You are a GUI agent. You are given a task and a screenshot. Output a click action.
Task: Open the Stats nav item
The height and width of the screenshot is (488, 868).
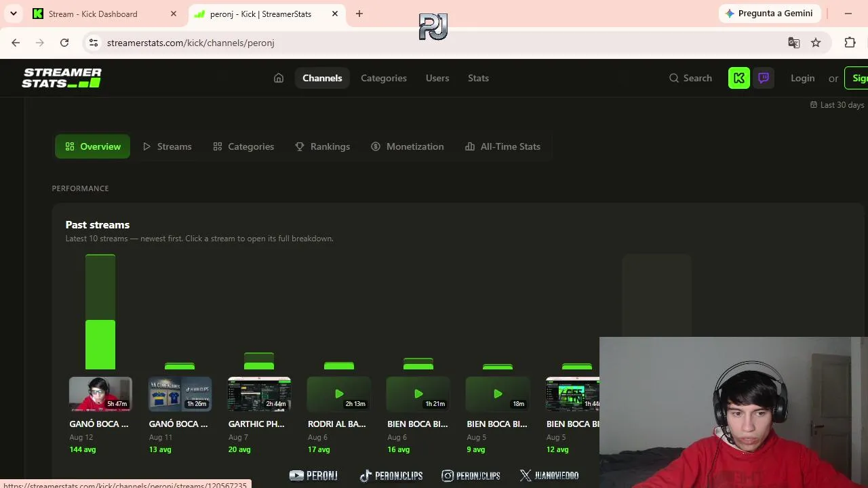pos(478,78)
